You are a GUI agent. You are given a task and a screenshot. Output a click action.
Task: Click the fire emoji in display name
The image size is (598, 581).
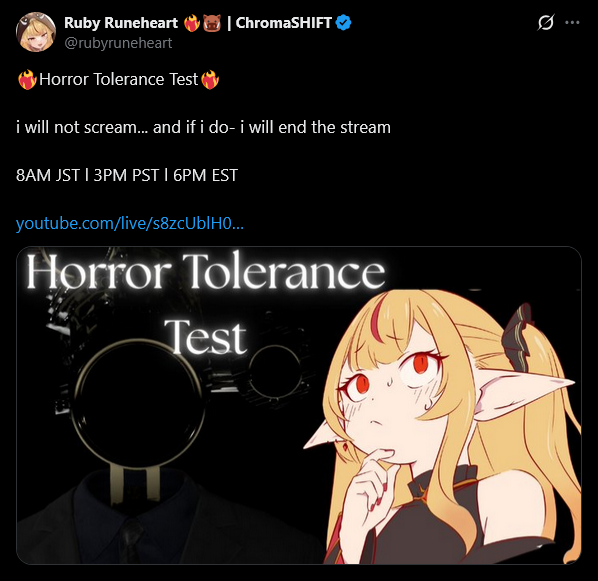(x=192, y=23)
